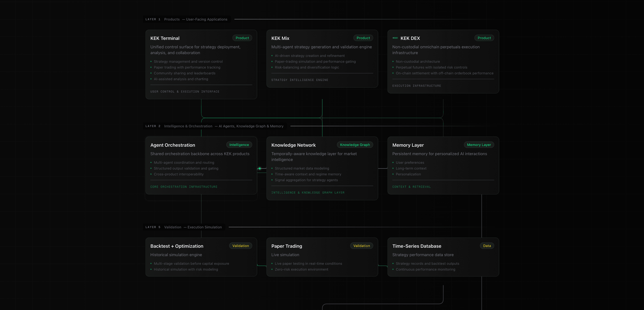Screen dimensions: 644x310
Task: Click the KEK DEX logo icon
Action: 395,38
